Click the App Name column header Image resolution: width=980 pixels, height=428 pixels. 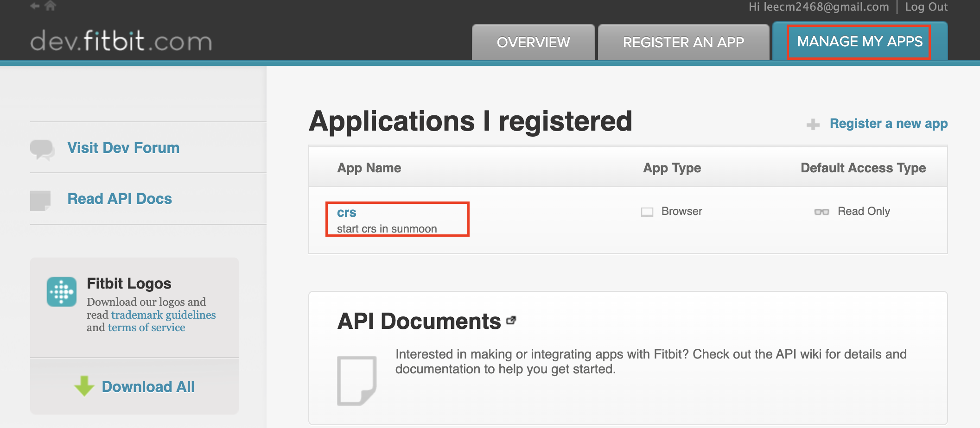369,168
